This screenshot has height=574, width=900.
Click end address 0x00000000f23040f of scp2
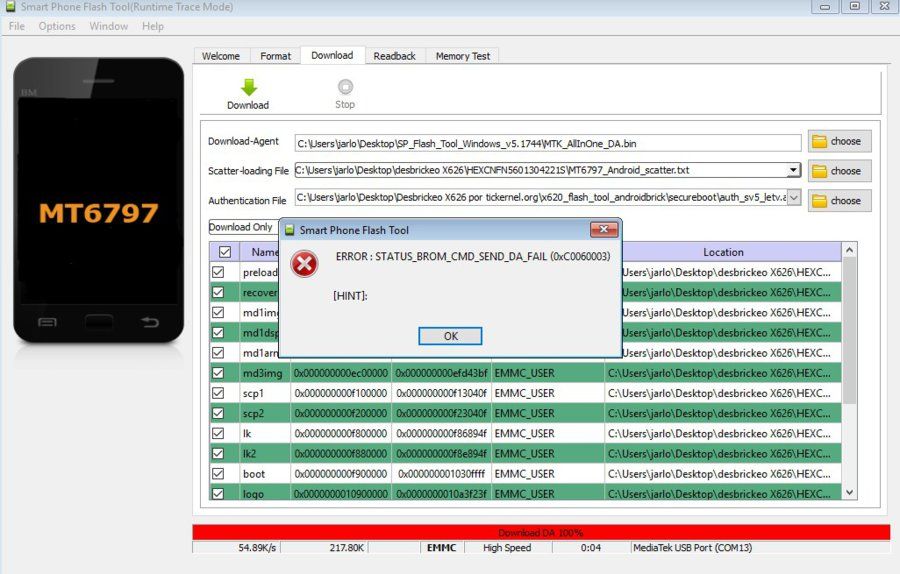pos(441,413)
